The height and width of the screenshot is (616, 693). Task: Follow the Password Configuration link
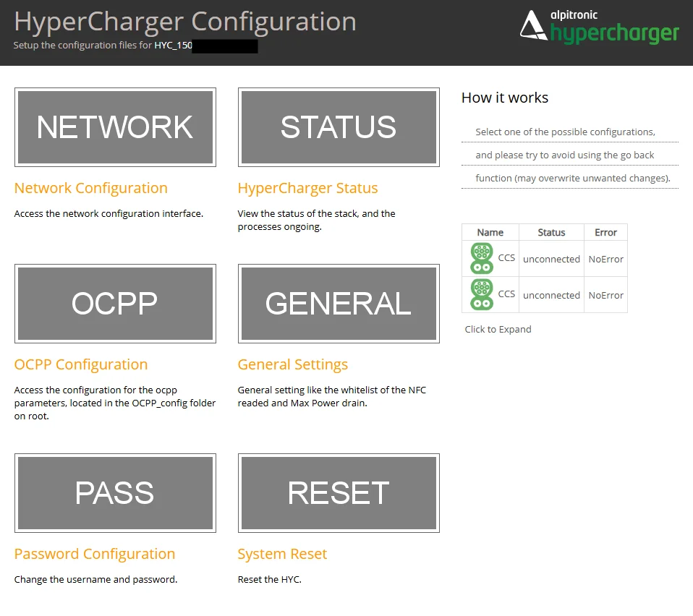[95, 554]
